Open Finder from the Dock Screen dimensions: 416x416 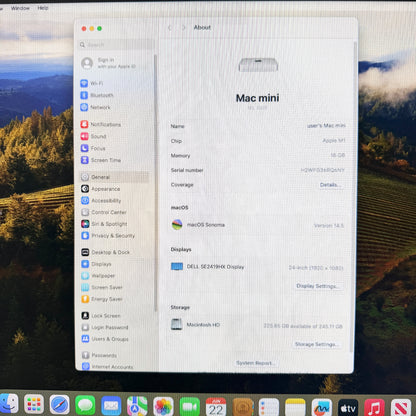pos(8,404)
